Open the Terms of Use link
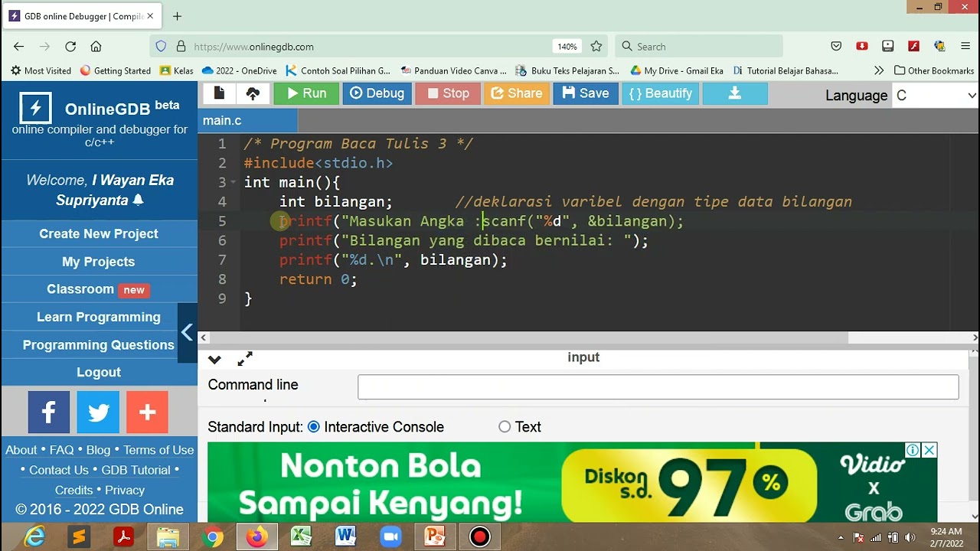This screenshot has height=551, width=980. click(x=158, y=450)
